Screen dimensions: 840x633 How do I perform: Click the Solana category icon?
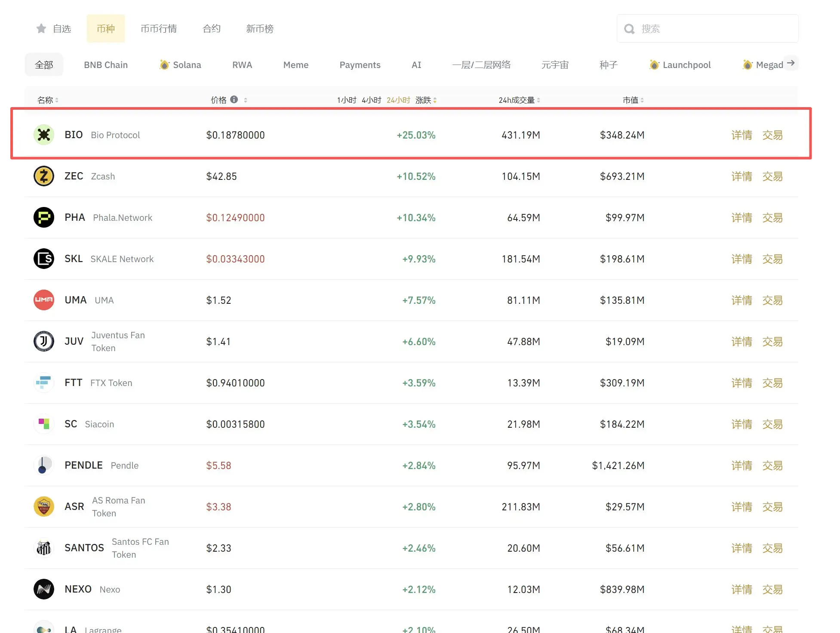164,65
